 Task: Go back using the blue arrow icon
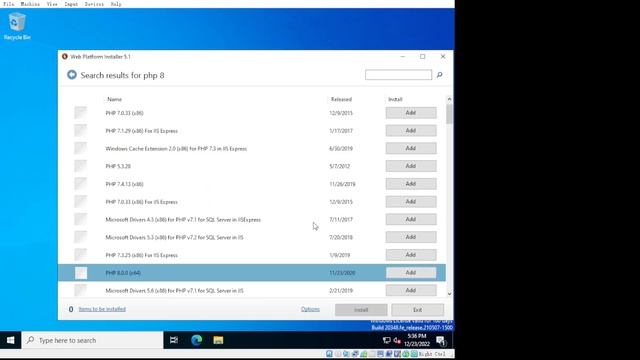point(72,75)
